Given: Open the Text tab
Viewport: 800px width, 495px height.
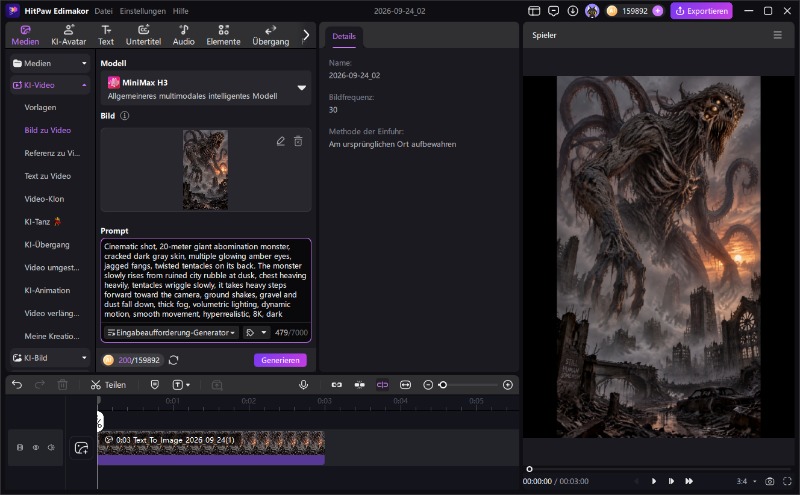Looking at the screenshot, I should click(x=106, y=35).
